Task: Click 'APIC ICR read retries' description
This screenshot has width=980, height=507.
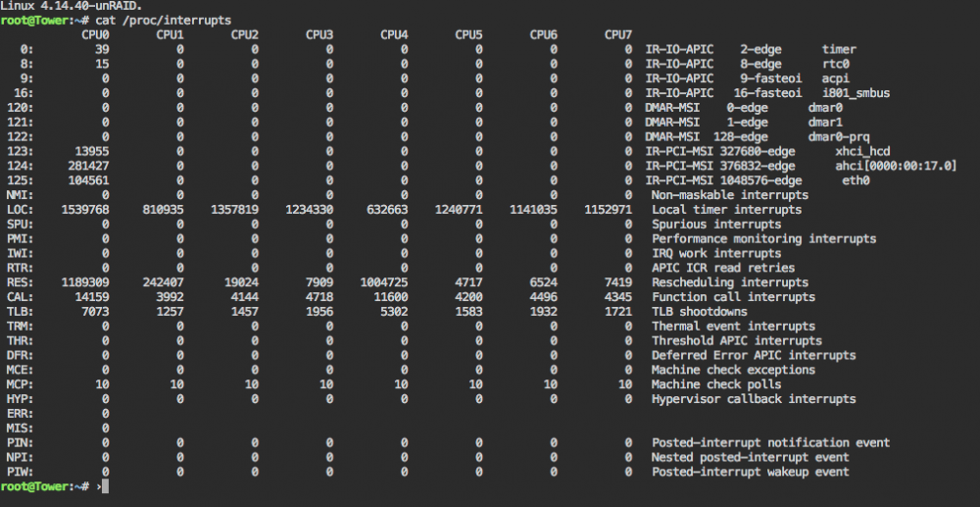Action: [x=723, y=268]
